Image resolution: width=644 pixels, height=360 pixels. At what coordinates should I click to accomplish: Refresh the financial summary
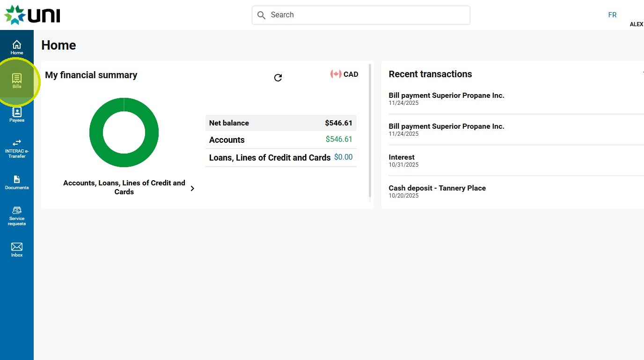pos(278,78)
